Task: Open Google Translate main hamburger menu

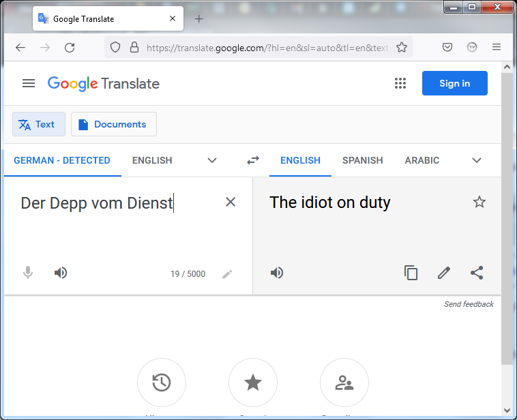Action: coord(29,83)
